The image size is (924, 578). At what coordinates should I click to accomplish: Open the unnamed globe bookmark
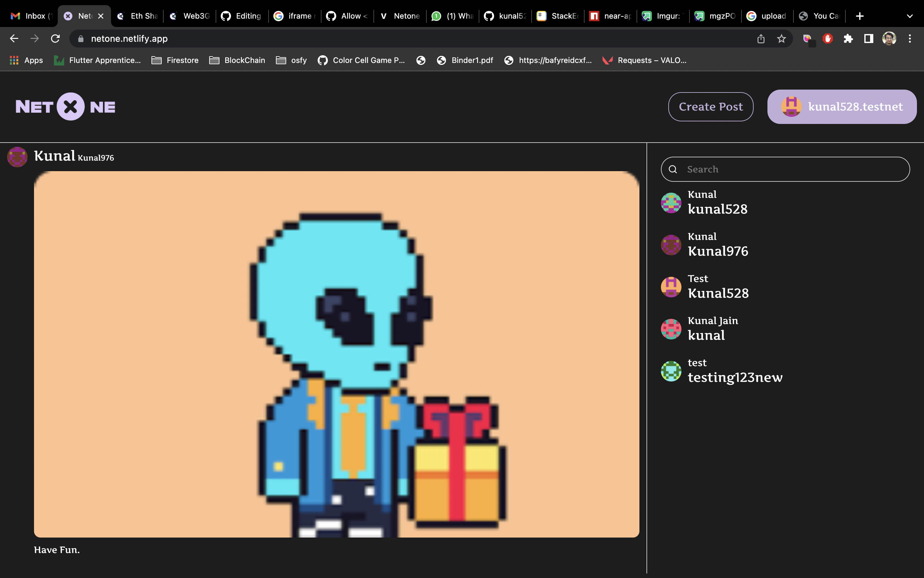pos(421,60)
